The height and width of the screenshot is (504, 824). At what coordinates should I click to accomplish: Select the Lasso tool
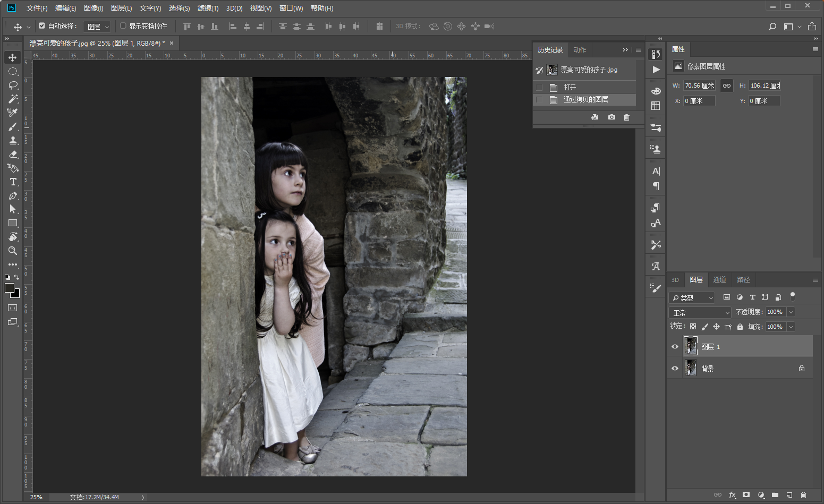13,85
